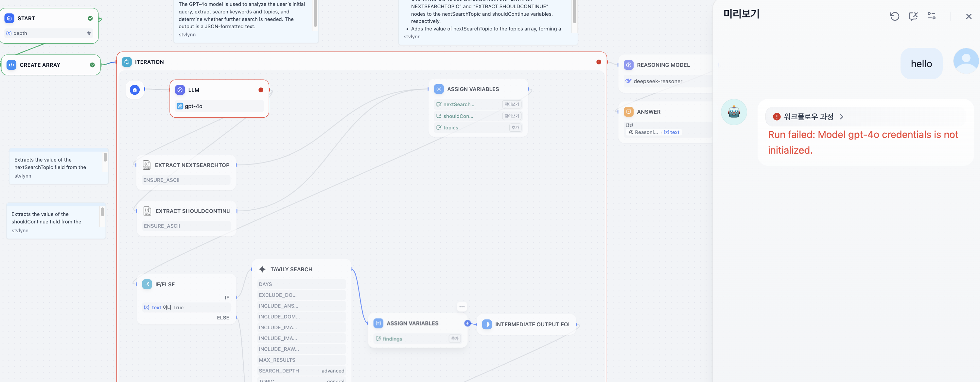Click the LLM node icon
The height and width of the screenshot is (382, 980).
[x=180, y=90]
